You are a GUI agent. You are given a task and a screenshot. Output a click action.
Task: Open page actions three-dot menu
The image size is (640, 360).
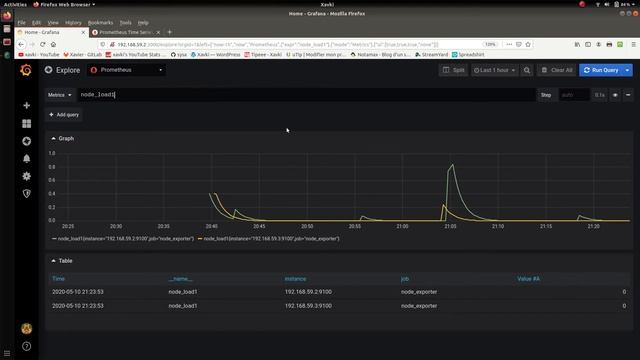[x=509, y=44]
